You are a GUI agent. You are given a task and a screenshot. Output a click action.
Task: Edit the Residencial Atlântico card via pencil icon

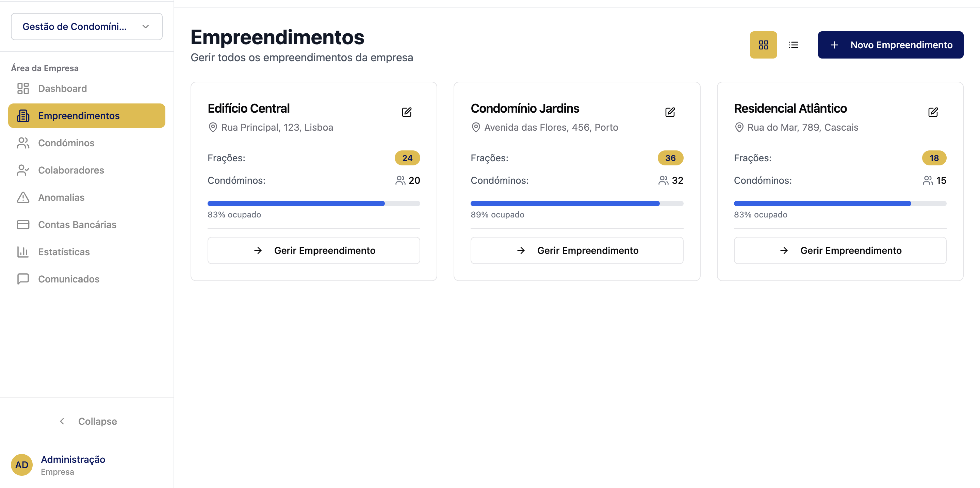tap(933, 112)
